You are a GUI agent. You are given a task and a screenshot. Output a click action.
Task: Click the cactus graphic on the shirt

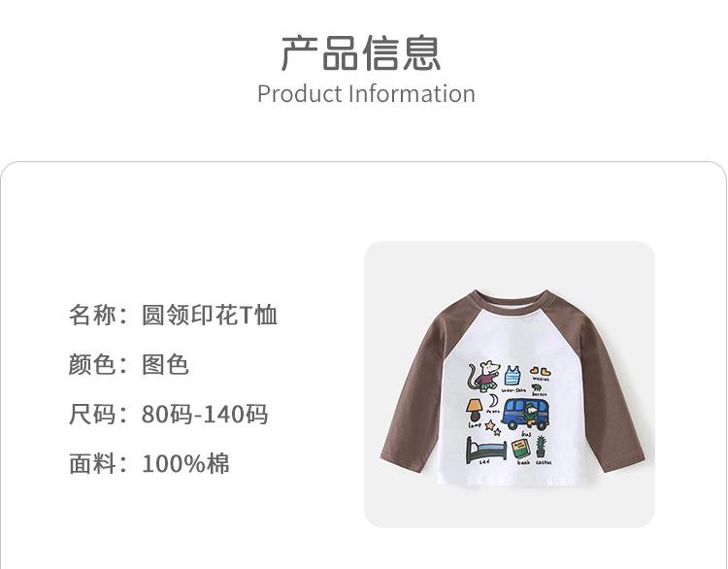point(541,447)
